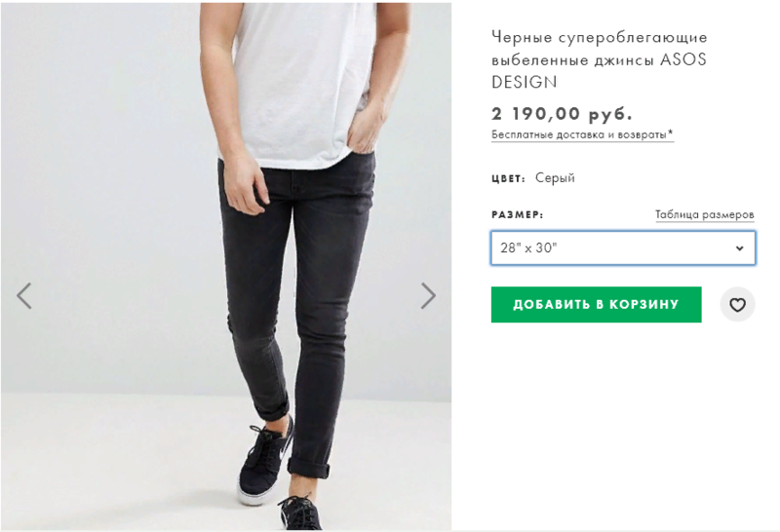Open the Таблица размеров link
The height and width of the screenshot is (532, 780).
(704, 214)
